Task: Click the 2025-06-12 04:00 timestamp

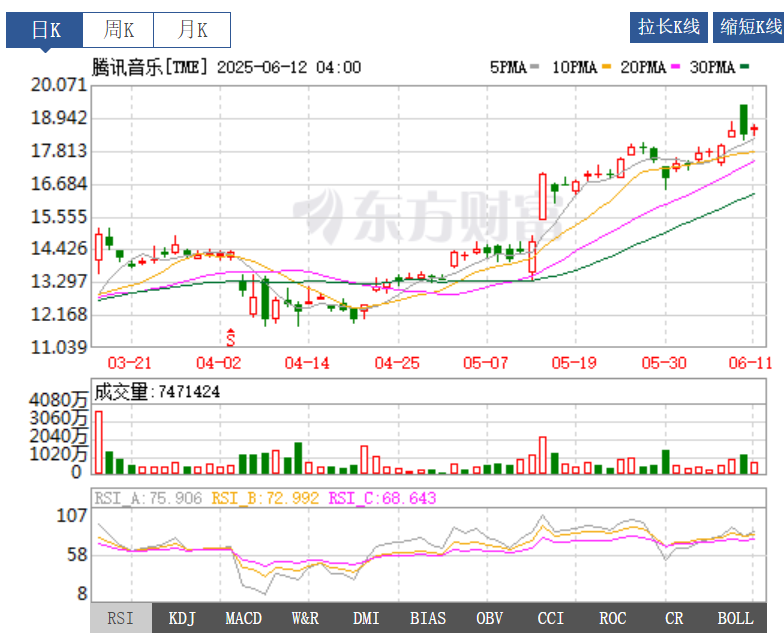Action: coord(289,67)
